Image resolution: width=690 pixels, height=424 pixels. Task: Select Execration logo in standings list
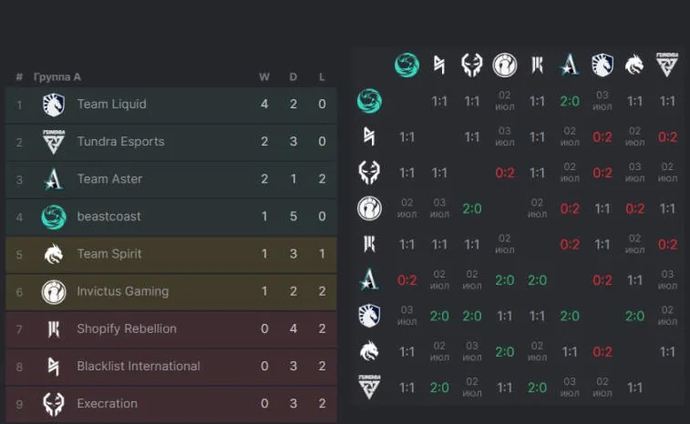pos(53,404)
